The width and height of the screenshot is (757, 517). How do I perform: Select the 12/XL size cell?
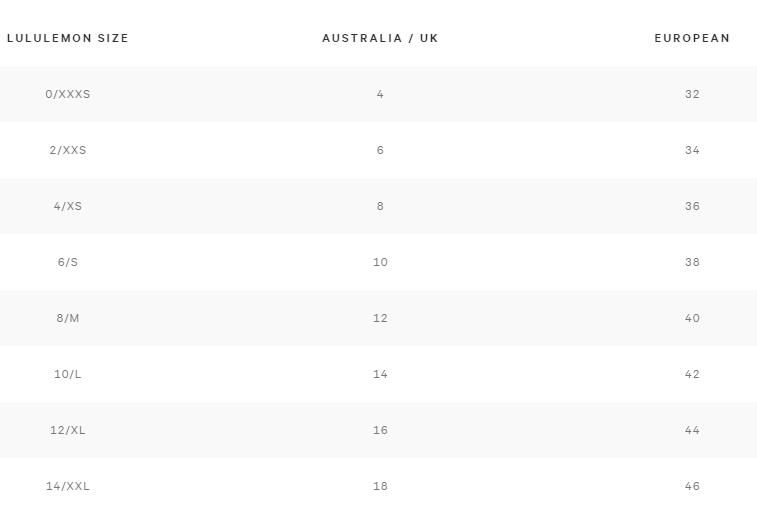click(68, 430)
